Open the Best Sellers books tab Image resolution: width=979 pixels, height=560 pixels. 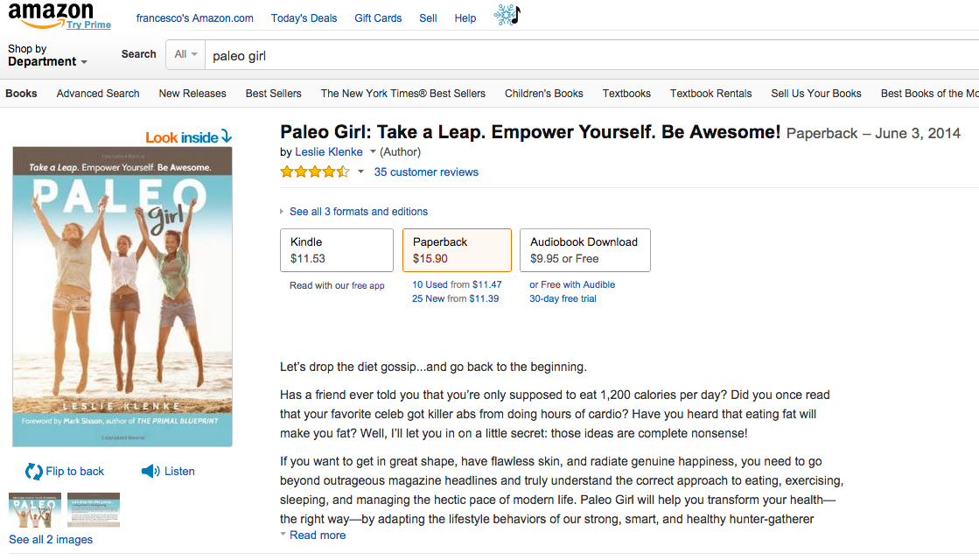(x=274, y=94)
